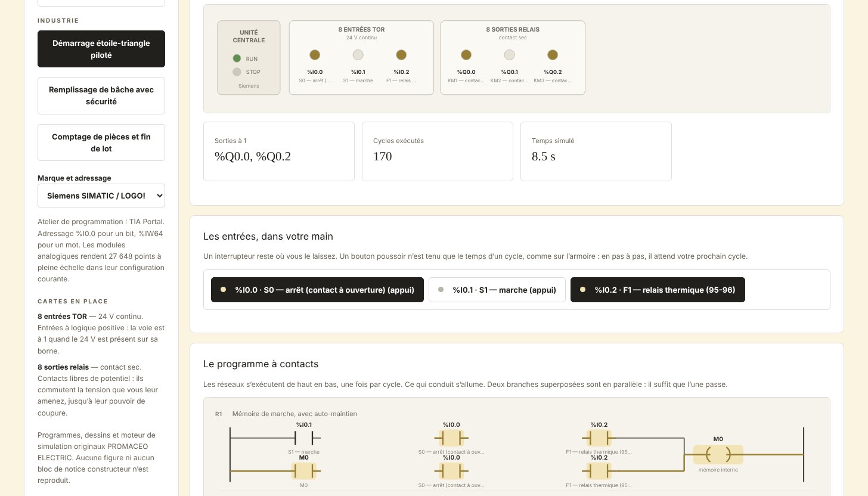Click the 8 ENTRÉES TOR card heading
The image size is (868, 496).
pos(361,29)
